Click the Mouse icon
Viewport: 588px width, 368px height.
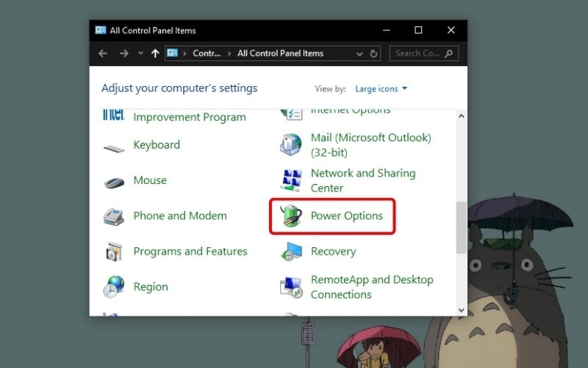coord(114,181)
